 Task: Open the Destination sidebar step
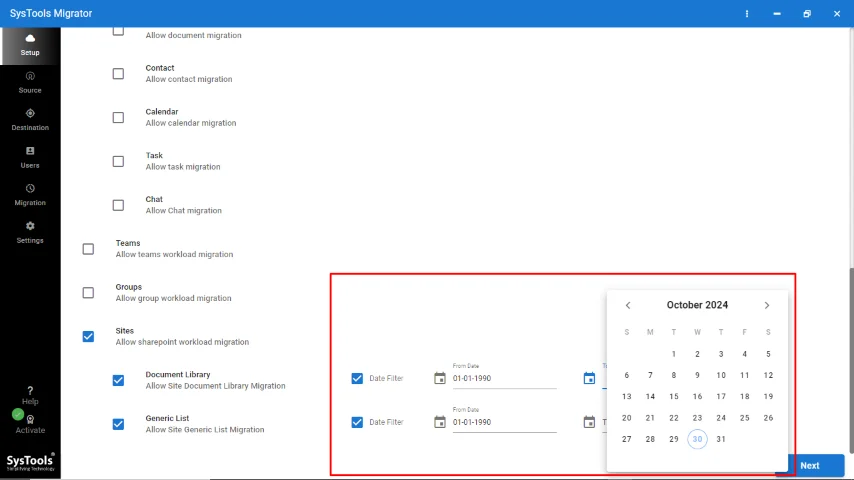coord(30,120)
